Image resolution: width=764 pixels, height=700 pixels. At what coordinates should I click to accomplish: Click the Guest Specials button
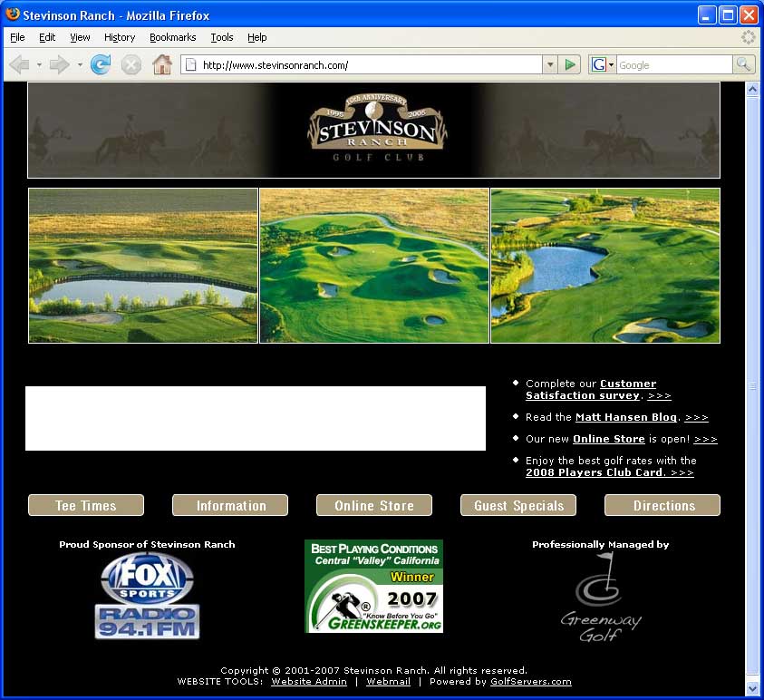pos(518,505)
